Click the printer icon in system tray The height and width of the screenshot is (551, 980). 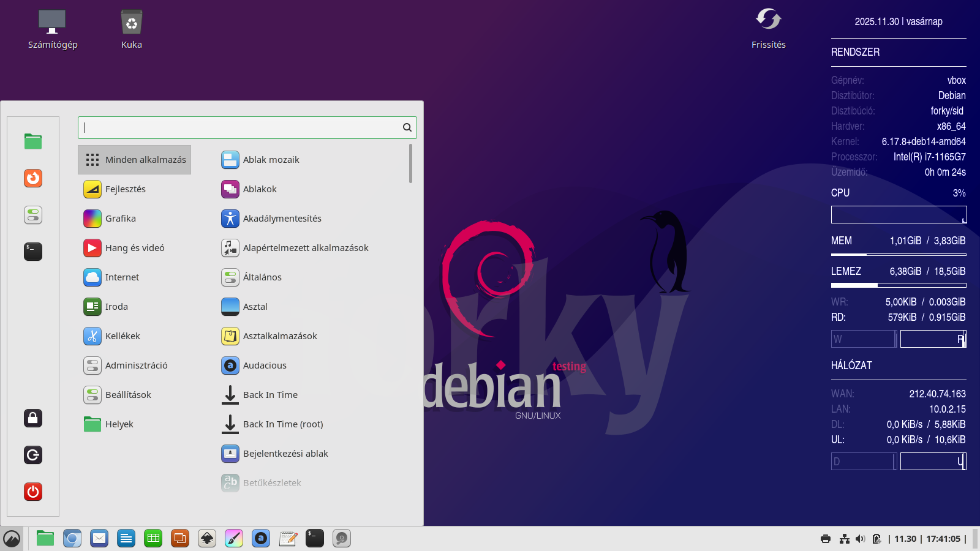point(826,539)
